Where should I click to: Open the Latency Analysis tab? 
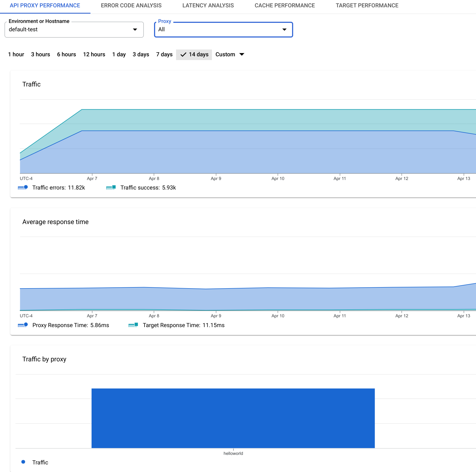click(x=208, y=5)
